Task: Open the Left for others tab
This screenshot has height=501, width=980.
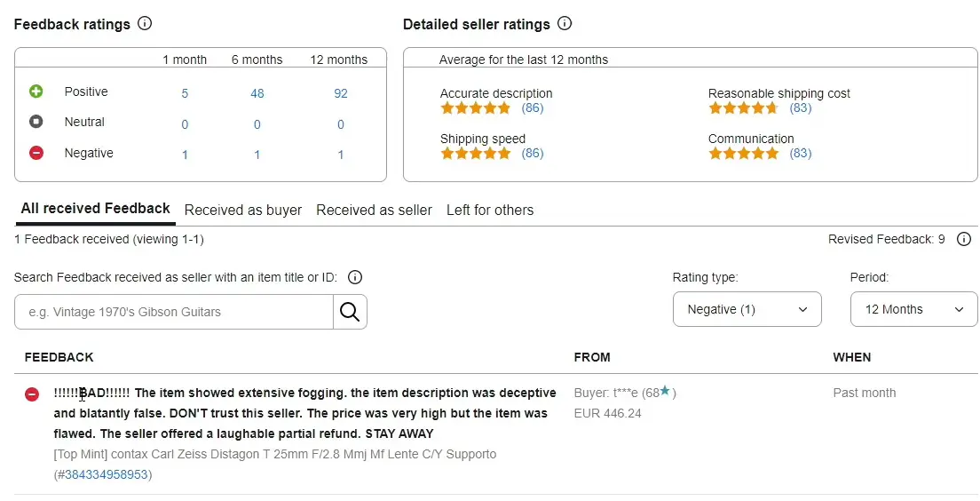Action: coord(490,211)
